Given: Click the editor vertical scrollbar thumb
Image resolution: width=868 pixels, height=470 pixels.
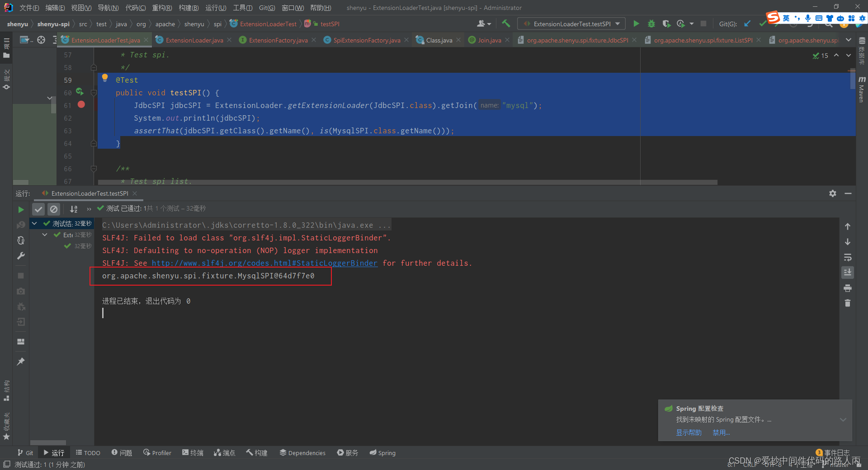Looking at the screenshot, I should coord(852,79).
